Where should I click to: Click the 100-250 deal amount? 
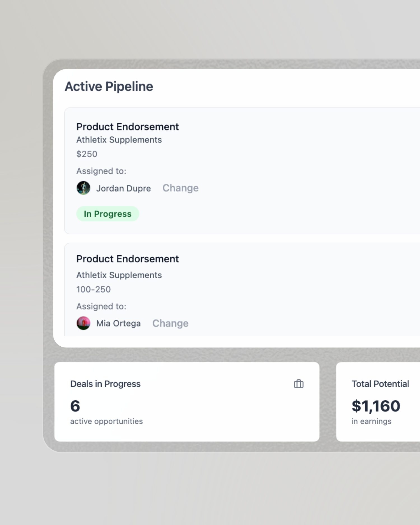(x=94, y=290)
